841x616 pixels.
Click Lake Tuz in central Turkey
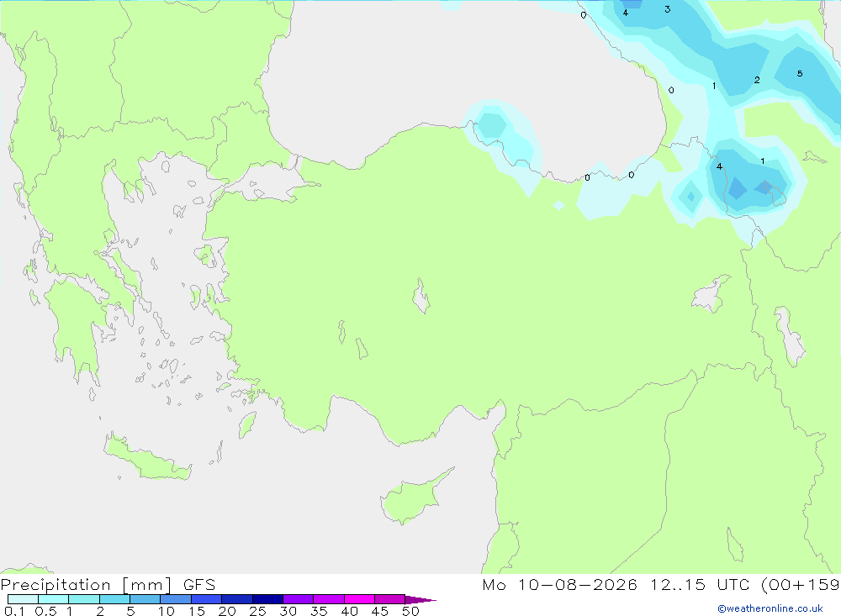421,297
